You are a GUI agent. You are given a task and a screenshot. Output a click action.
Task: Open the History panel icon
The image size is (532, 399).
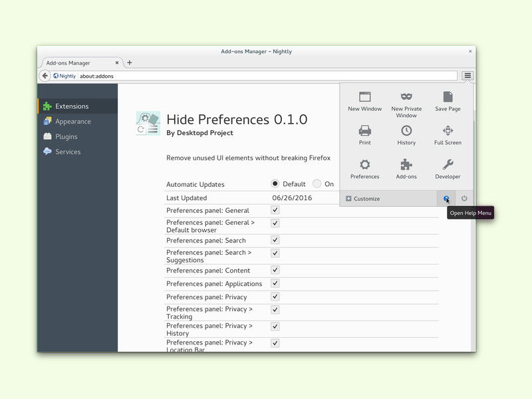(x=406, y=130)
